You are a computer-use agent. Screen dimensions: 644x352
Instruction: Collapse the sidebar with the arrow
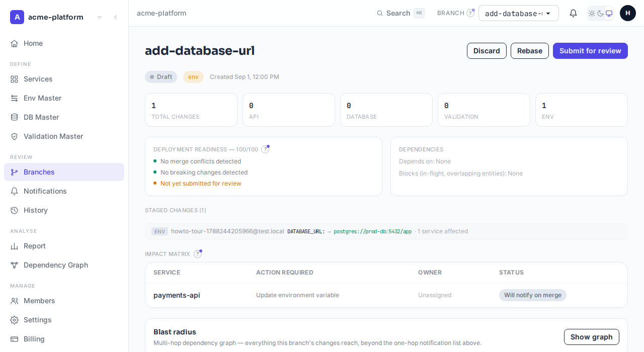click(x=116, y=17)
